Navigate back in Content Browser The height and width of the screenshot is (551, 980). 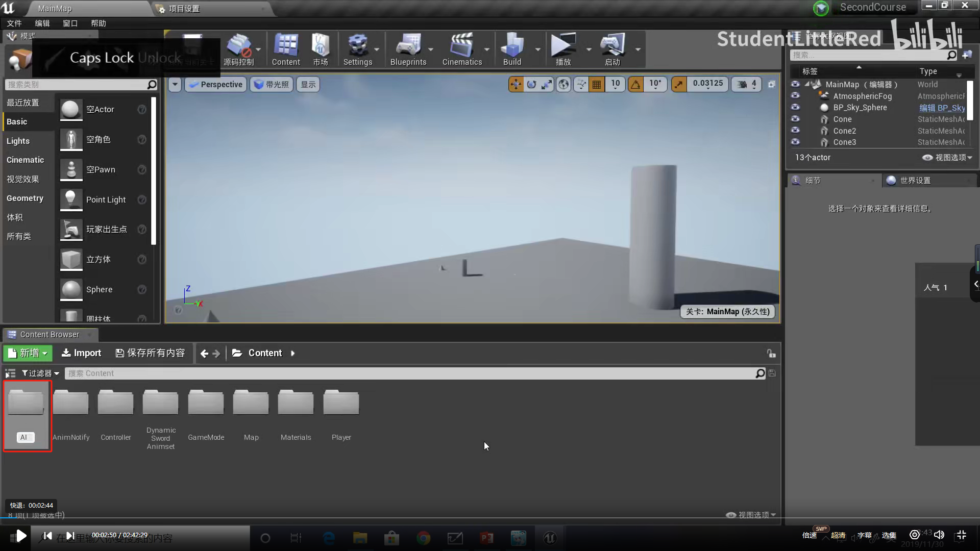pyautogui.click(x=204, y=353)
